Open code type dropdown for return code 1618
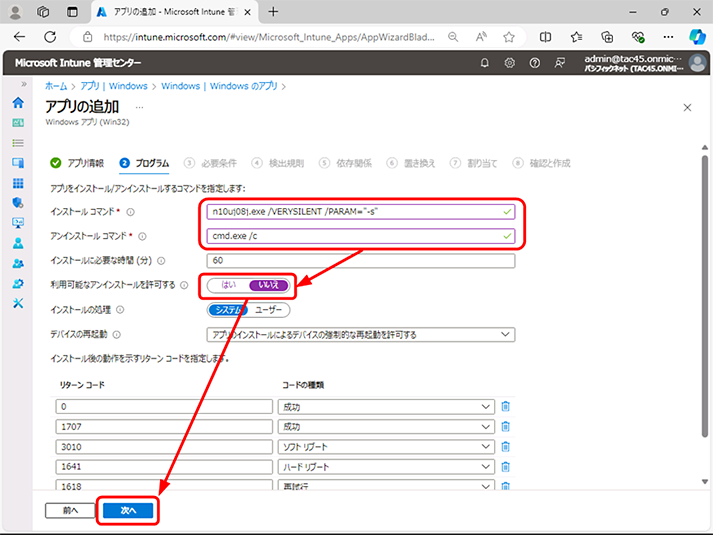Viewport: 713px width, 535px height. [386, 485]
